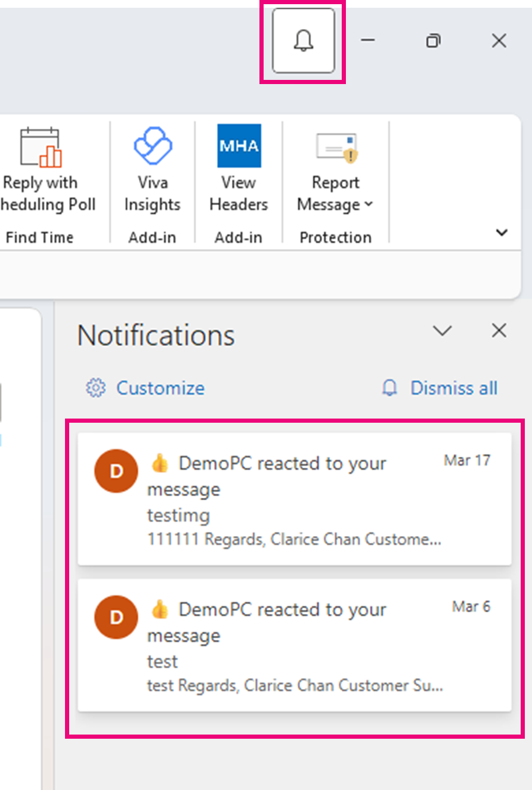Click the DemoPC avatar on Mar 6 notification

(x=116, y=617)
